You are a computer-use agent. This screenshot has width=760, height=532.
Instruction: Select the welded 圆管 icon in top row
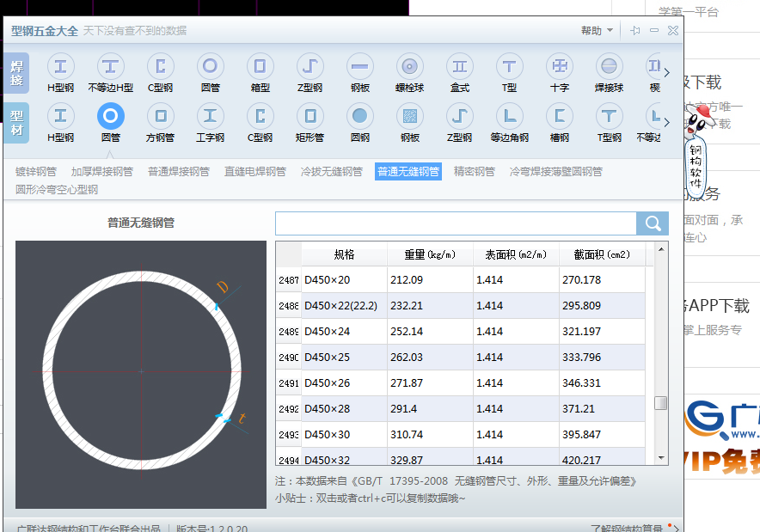(x=211, y=66)
